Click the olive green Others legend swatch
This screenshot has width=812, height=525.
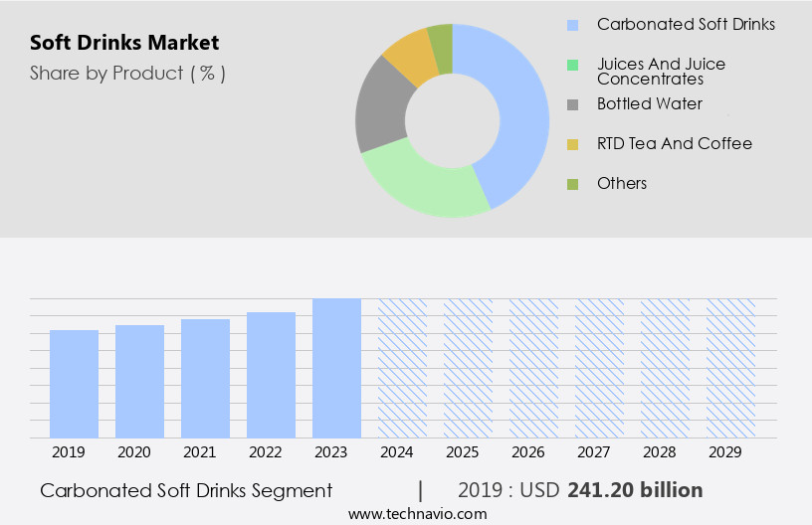pyautogui.click(x=572, y=184)
